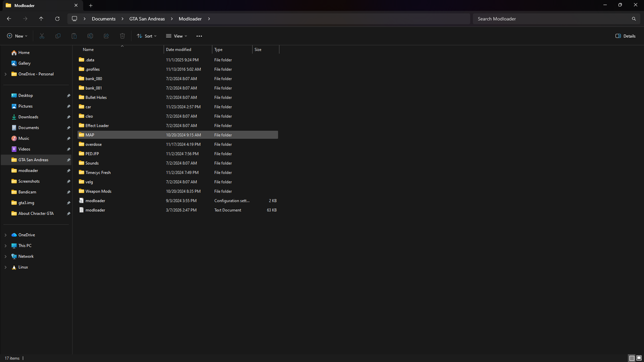The image size is (644, 362).
Task: Open Home in the sidebar
Action: pos(24,53)
